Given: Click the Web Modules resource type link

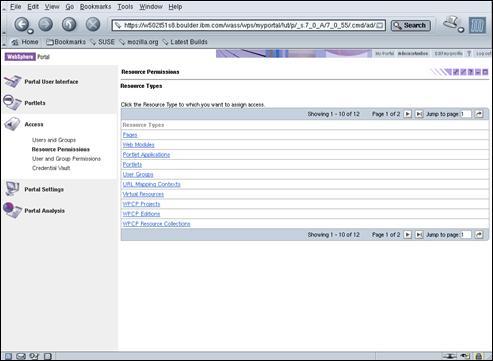Looking at the screenshot, I should 138,145.
